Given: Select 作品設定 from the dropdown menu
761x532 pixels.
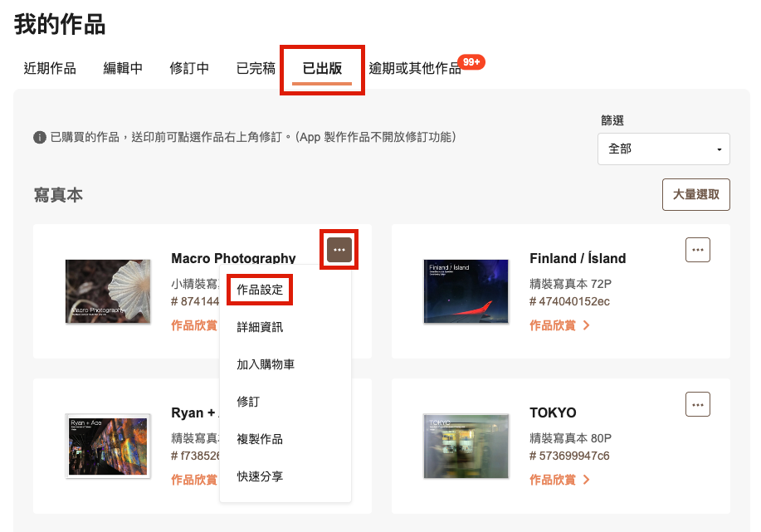Looking at the screenshot, I should pos(260,290).
